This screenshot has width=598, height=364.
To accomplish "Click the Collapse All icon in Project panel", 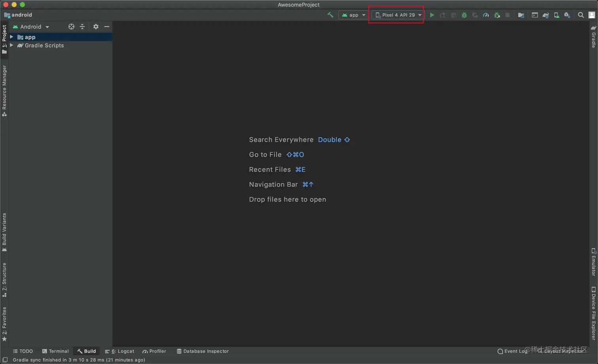I will pos(82,26).
